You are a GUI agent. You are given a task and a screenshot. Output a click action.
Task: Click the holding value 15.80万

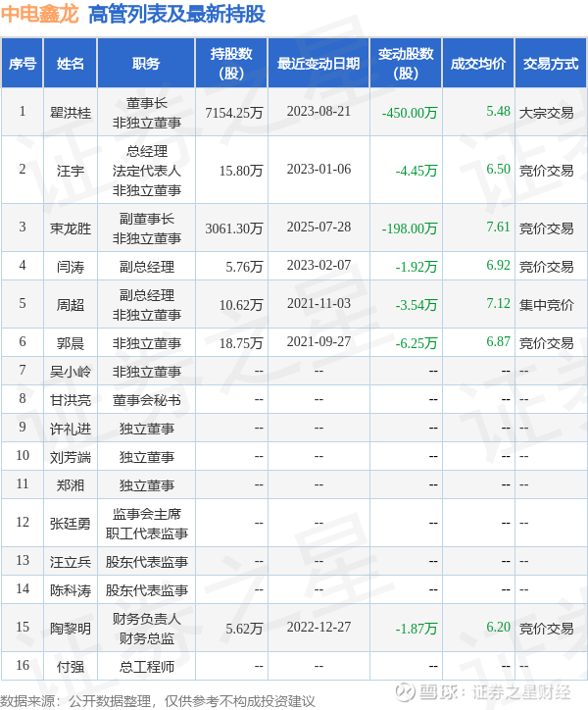241,171
